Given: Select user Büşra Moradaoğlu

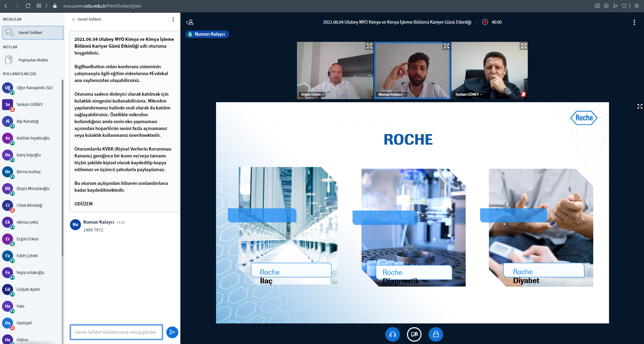Looking at the screenshot, I should click(x=32, y=189).
